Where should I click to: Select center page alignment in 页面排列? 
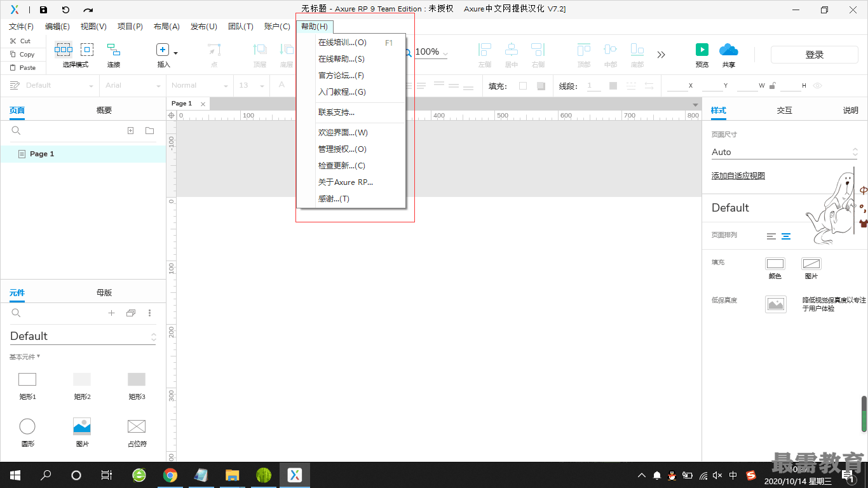[x=786, y=236]
